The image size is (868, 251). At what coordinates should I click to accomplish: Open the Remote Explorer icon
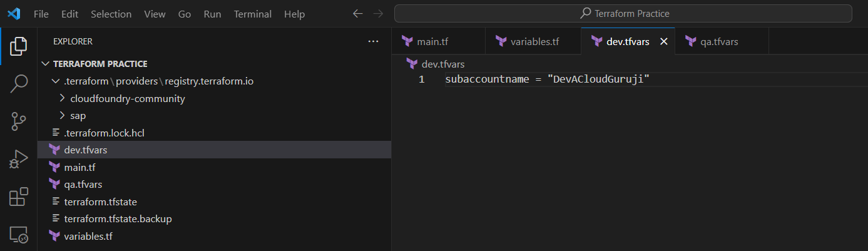19,235
